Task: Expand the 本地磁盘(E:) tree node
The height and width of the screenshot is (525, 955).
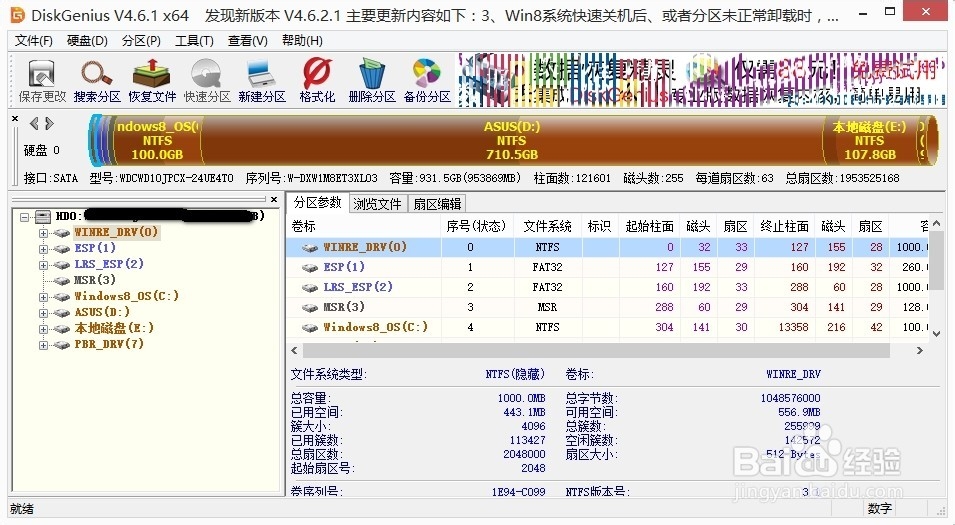Action: click(x=43, y=329)
